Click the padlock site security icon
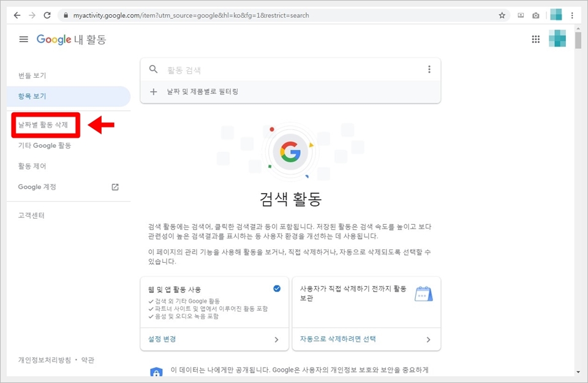Viewport: 588px width, 383px height. point(66,15)
